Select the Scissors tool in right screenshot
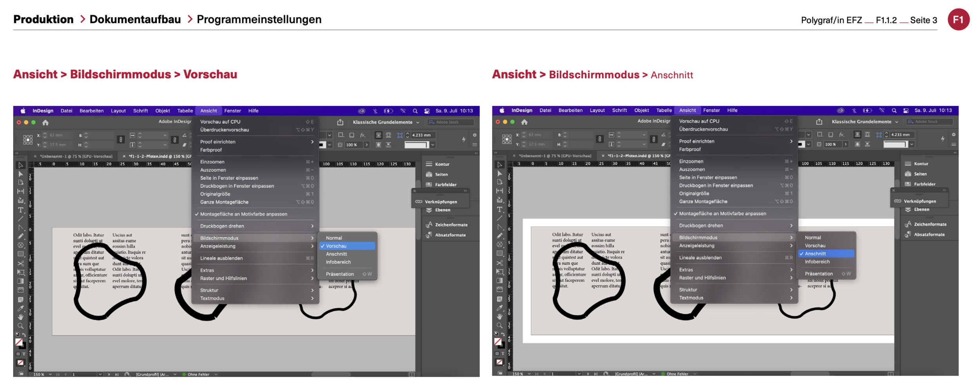The image size is (980, 392). click(x=499, y=263)
